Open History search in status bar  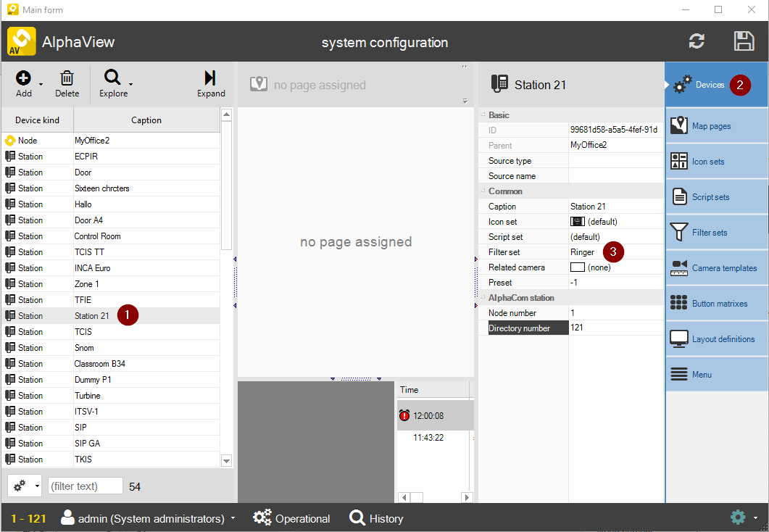pos(376,518)
